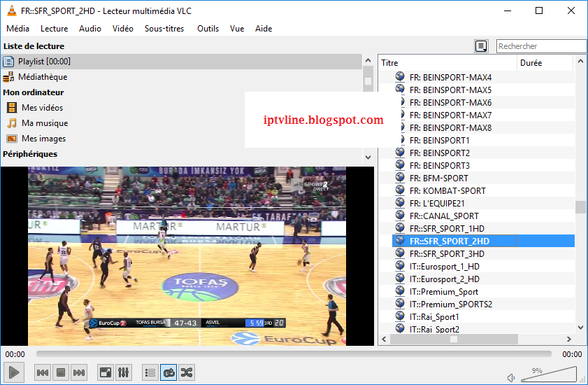
Task: Enable random shuffle playback
Action: pyautogui.click(x=186, y=372)
